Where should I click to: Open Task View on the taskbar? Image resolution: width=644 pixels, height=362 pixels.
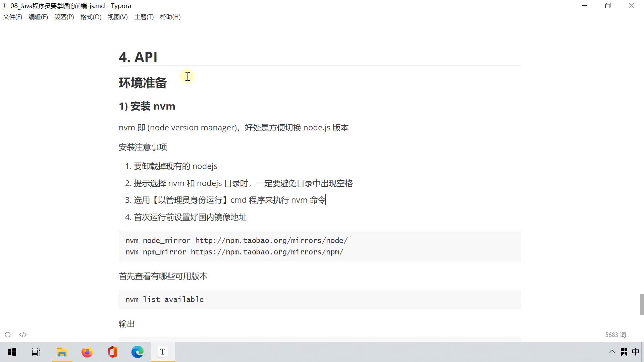click(x=36, y=352)
